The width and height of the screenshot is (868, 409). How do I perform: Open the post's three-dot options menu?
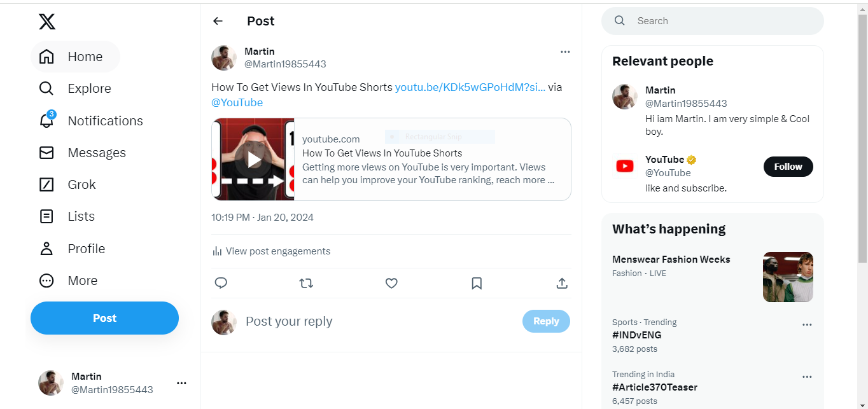pos(565,52)
